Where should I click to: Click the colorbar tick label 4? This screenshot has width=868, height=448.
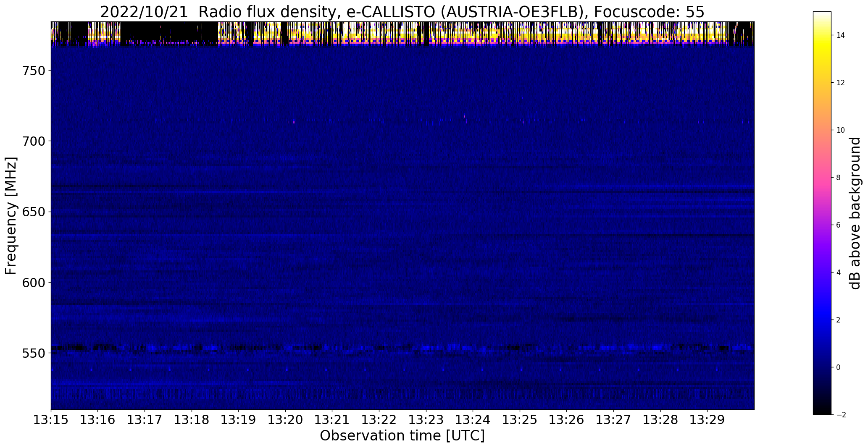[x=839, y=272]
